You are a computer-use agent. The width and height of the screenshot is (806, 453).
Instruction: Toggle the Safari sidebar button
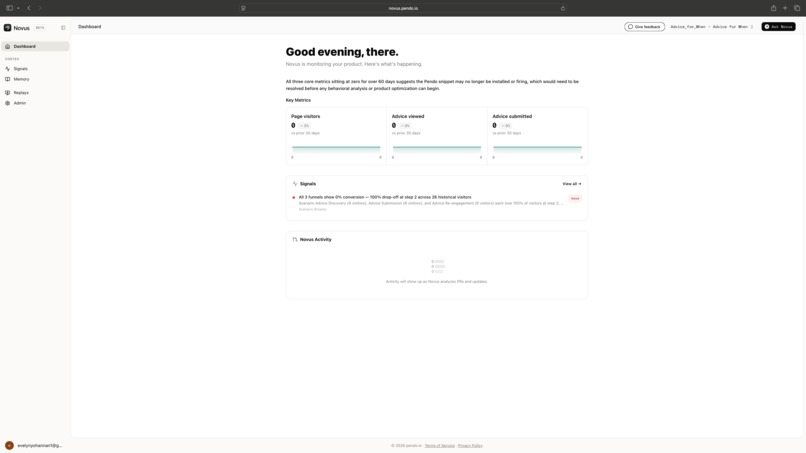pos(9,8)
